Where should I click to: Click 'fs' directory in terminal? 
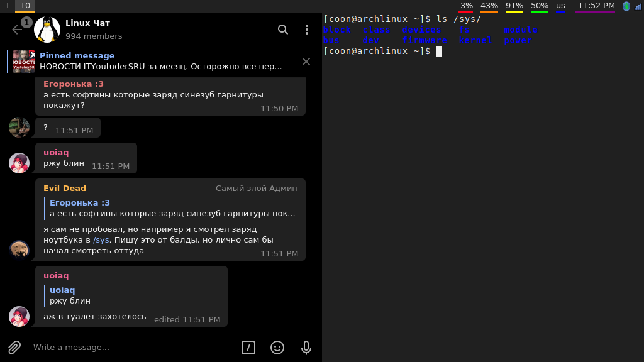(464, 30)
